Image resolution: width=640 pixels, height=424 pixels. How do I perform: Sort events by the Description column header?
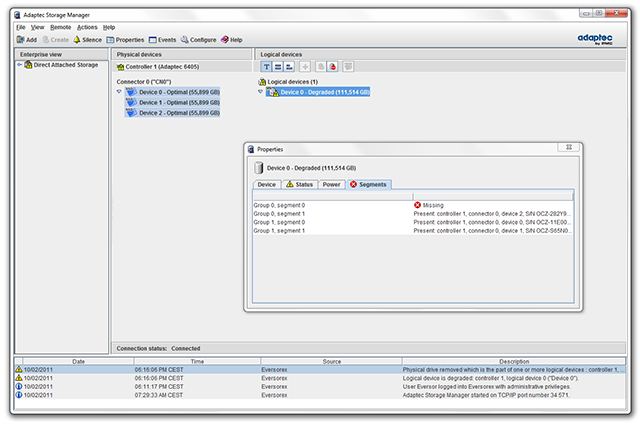click(x=513, y=362)
